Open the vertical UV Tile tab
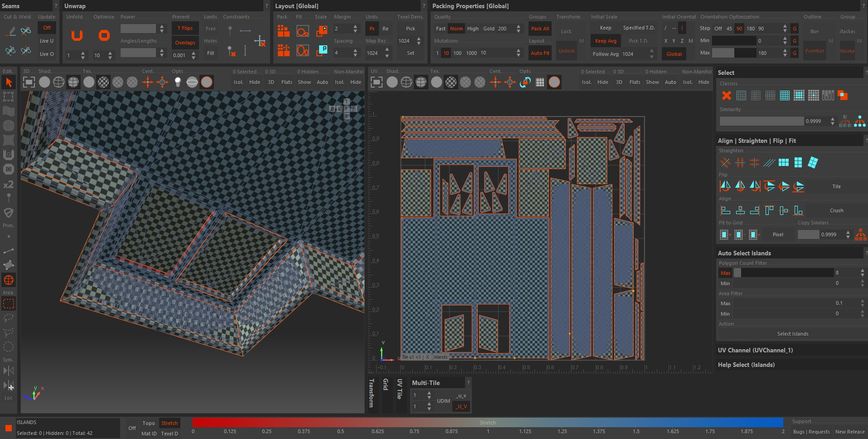Screen dimensions: 868x439 [x=400, y=389]
